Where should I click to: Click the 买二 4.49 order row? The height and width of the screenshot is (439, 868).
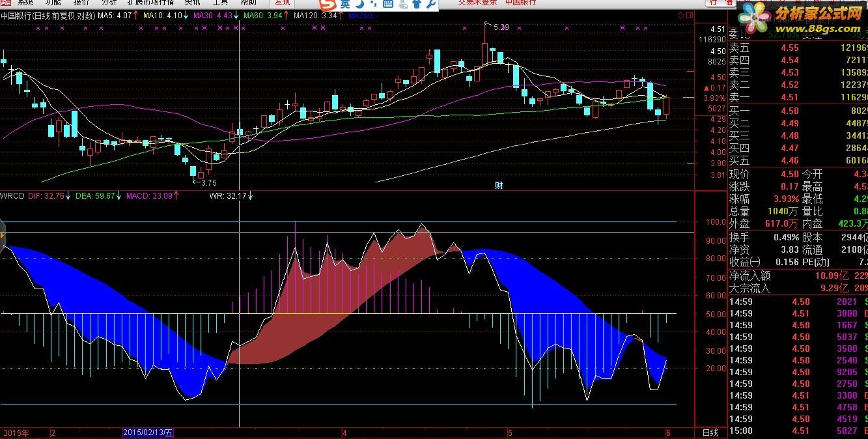coord(798,123)
